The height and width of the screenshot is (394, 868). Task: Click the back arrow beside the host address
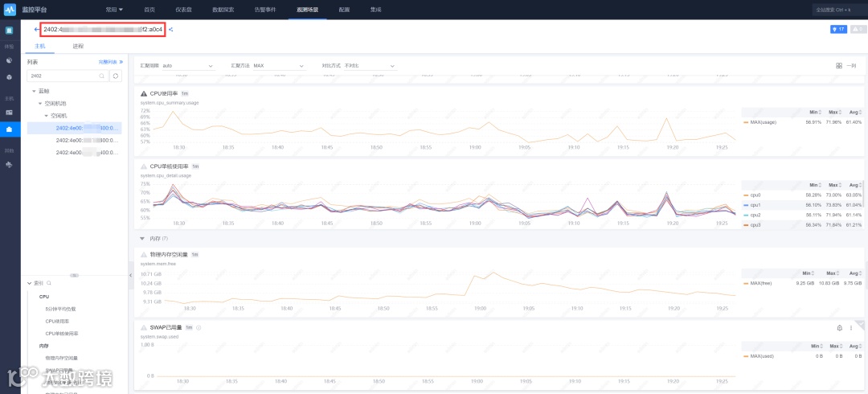pyautogui.click(x=36, y=30)
